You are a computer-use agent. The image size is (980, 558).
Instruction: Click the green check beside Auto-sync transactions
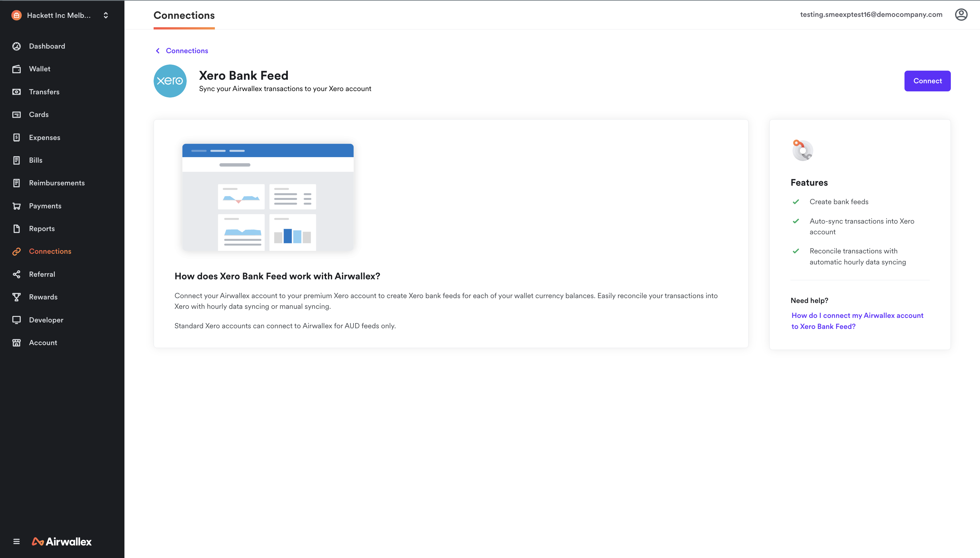click(796, 221)
